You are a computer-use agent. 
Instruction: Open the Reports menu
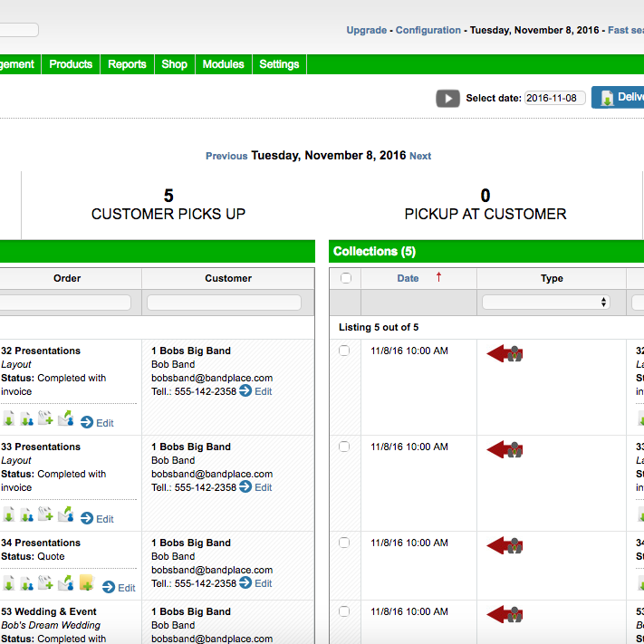pyautogui.click(x=127, y=64)
